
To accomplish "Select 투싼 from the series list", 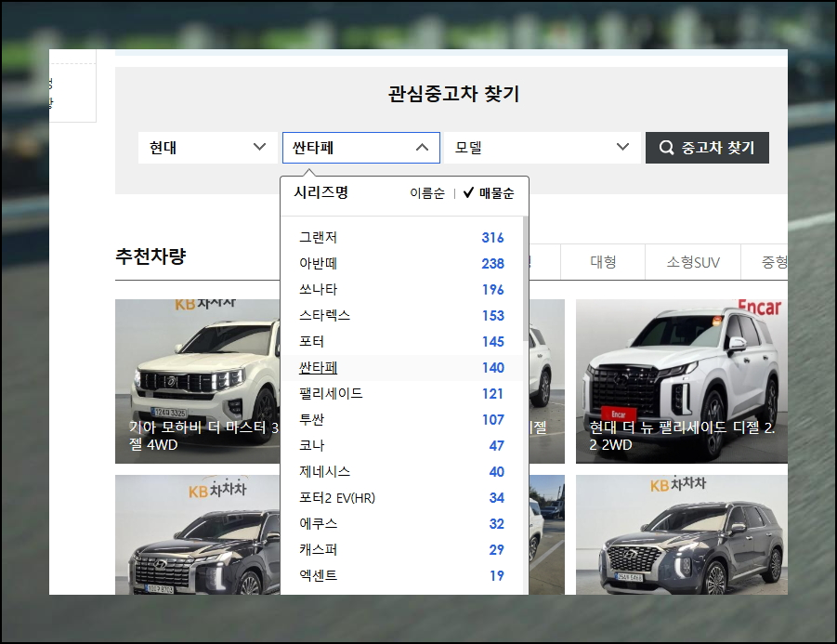I will pyautogui.click(x=401, y=419).
